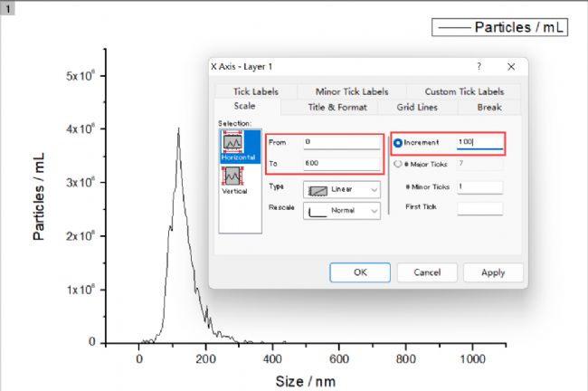Open the Type dropdown showing Linear
The width and height of the screenshot is (588, 391).
coord(342,189)
